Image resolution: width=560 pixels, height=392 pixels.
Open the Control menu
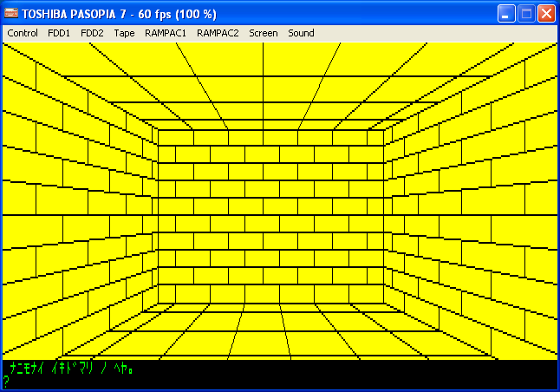(23, 33)
